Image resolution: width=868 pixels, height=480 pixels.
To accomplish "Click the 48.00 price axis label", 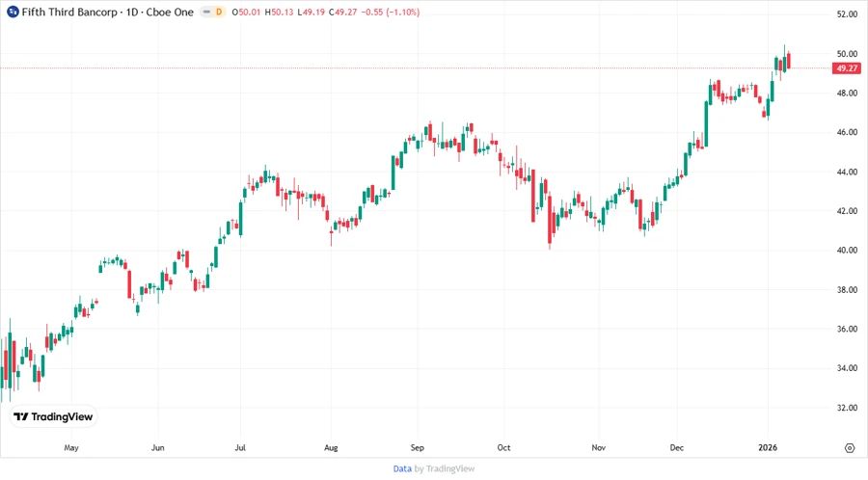I will coord(847,93).
